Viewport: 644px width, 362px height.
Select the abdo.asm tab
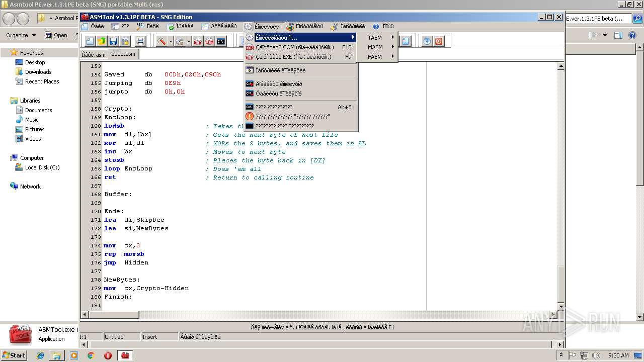click(123, 54)
